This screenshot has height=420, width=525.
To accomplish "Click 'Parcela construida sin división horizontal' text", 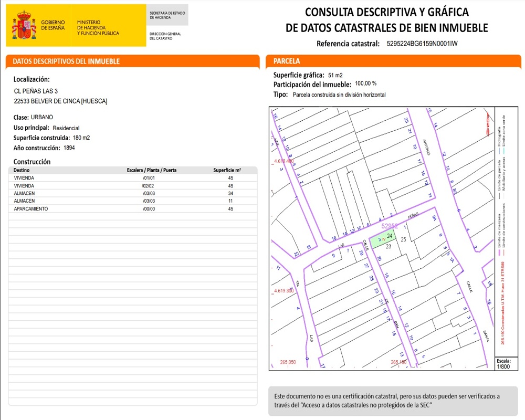I will (339, 95).
